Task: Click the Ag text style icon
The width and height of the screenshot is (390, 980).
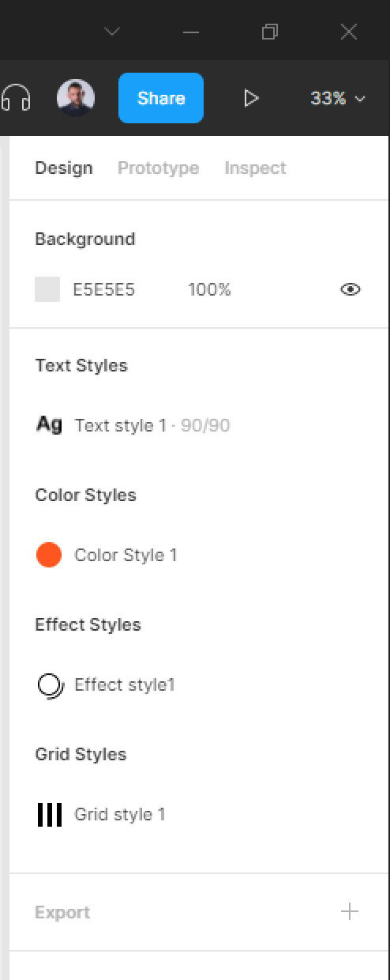Action: point(49,424)
